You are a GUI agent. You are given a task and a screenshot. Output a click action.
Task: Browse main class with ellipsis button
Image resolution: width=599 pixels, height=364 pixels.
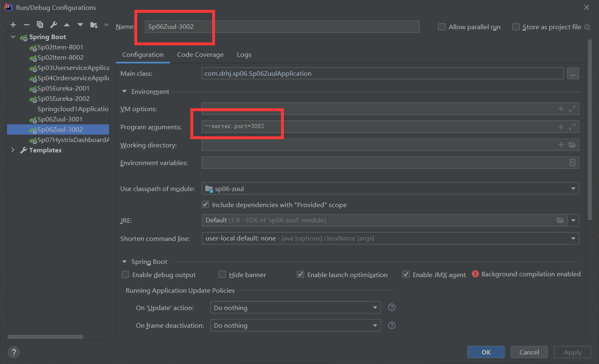click(x=573, y=74)
